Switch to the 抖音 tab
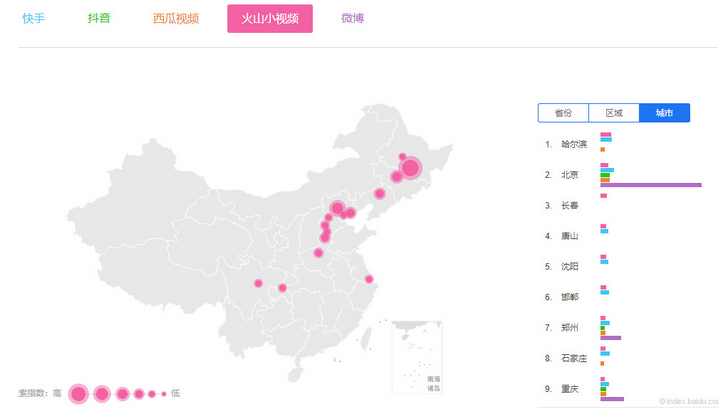The image size is (726, 410). tap(99, 19)
